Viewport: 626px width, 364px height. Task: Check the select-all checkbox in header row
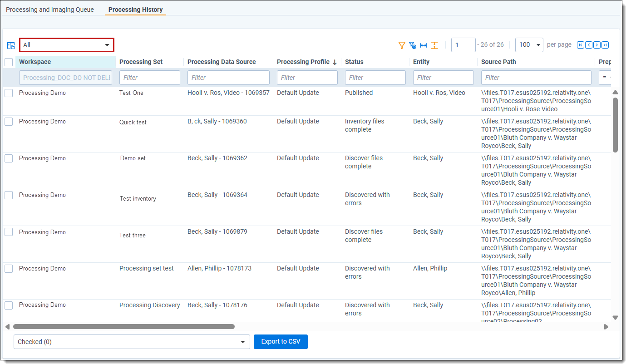tap(9, 62)
